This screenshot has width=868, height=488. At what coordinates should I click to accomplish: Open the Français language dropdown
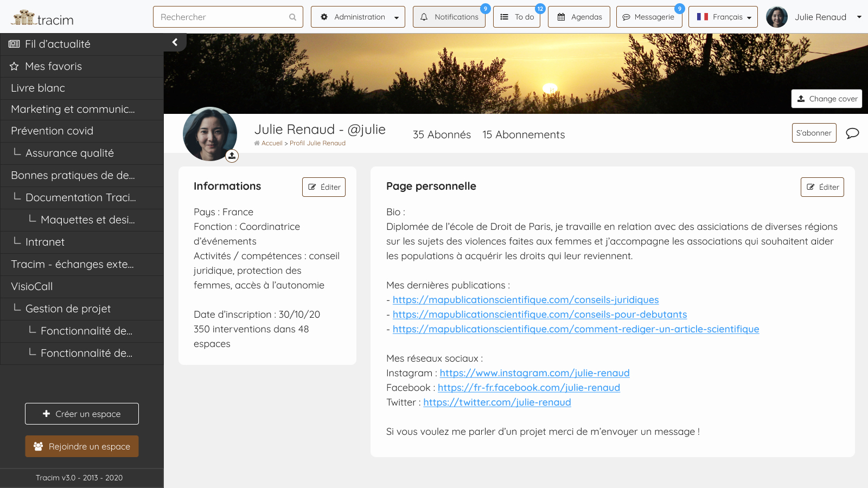pos(723,17)
